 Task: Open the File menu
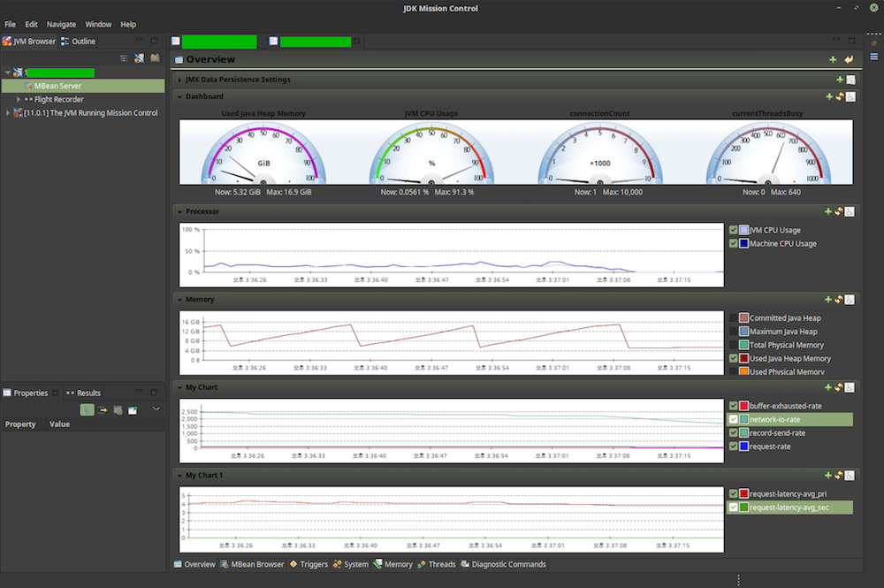[x=10, y=24]
